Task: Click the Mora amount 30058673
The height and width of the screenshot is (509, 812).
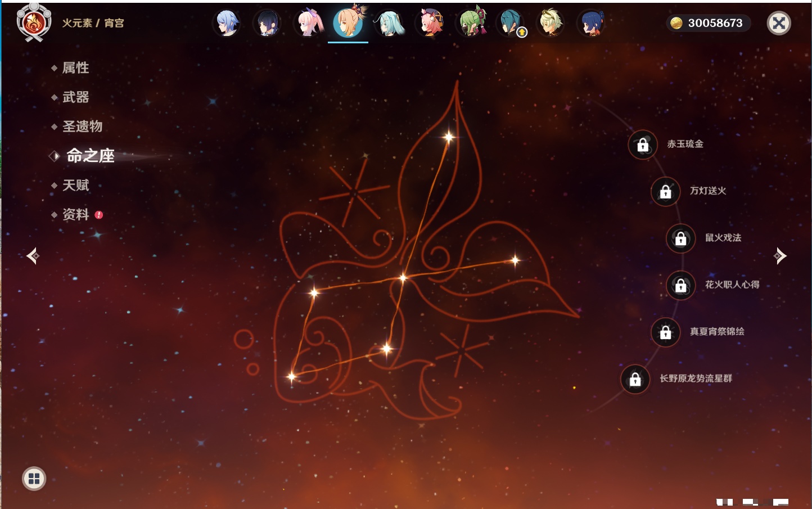Action: click(715, 23)
